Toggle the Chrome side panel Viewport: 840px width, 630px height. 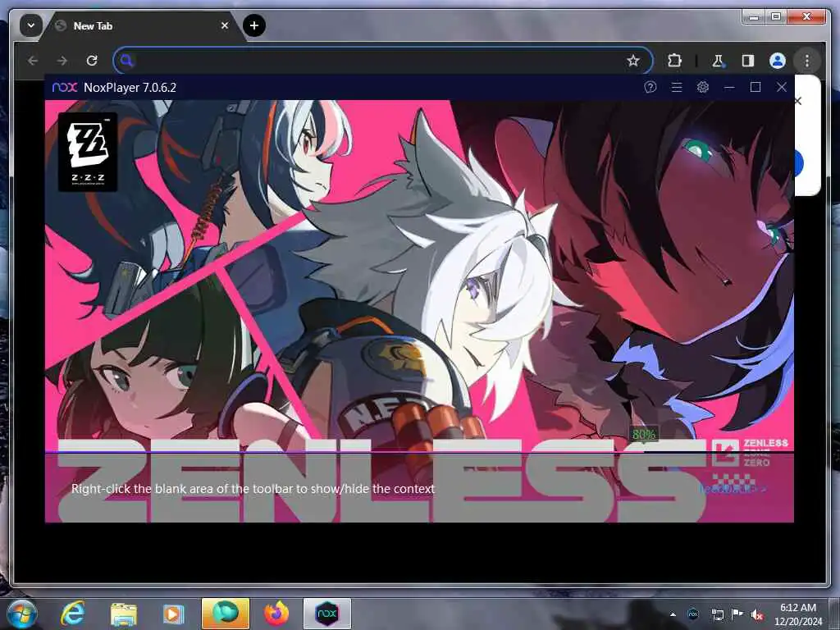(x=748, y=61)
